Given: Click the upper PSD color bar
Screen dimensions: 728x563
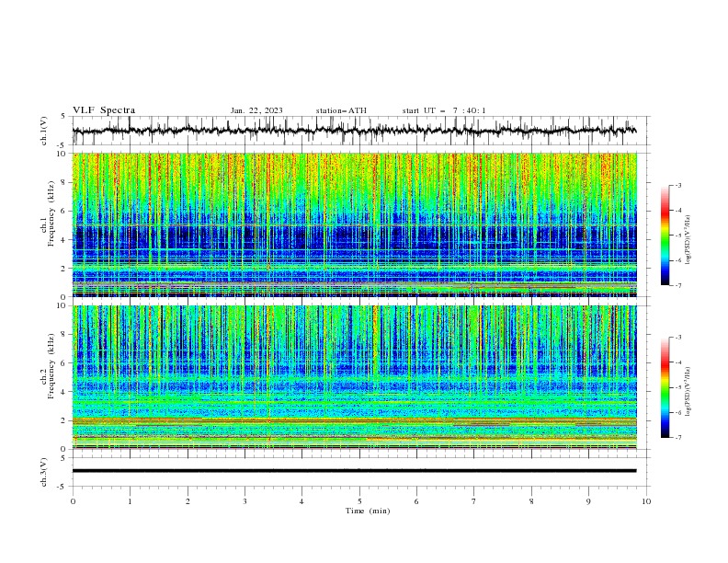Looking at the screenshot, I should 665,236.
